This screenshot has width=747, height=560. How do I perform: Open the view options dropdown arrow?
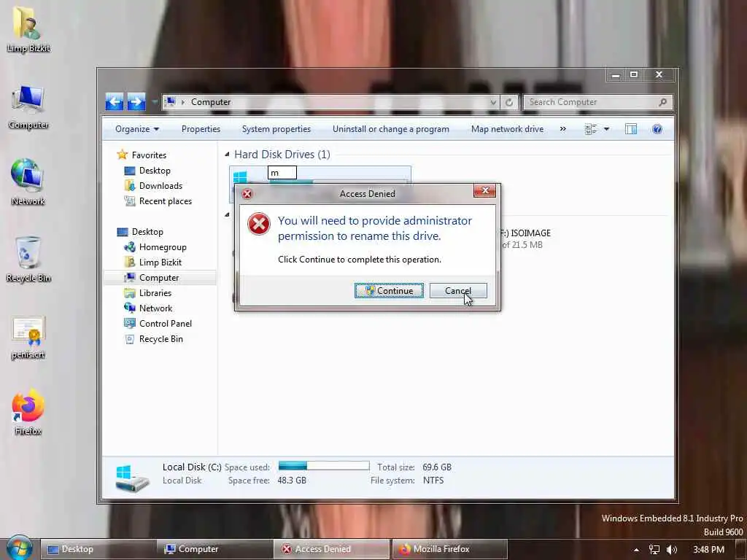(606, 129)
